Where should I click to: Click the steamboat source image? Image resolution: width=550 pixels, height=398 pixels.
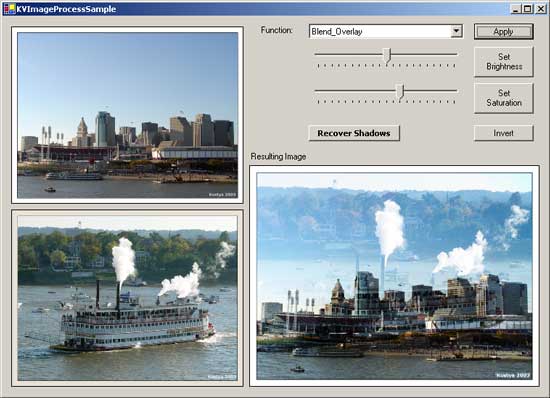point(128,298)
